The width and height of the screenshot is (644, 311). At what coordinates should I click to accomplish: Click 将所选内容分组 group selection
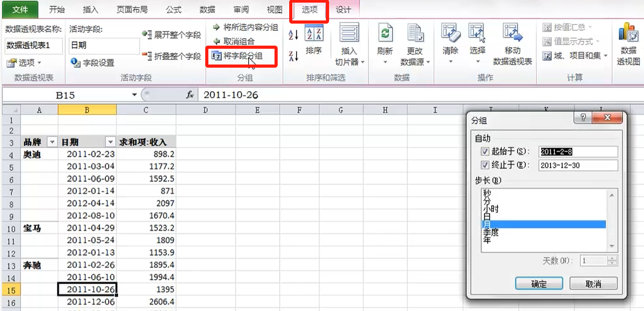[x=245, y=27]
